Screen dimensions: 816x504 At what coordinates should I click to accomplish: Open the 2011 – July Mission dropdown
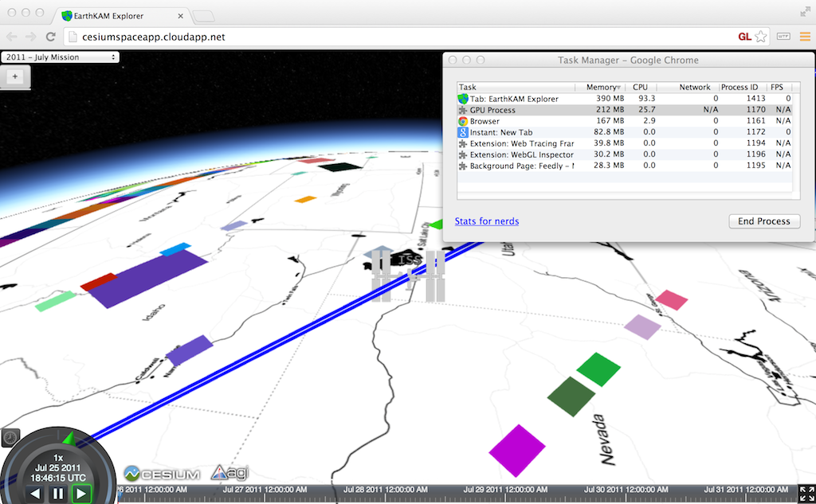(x=61, y=57)
